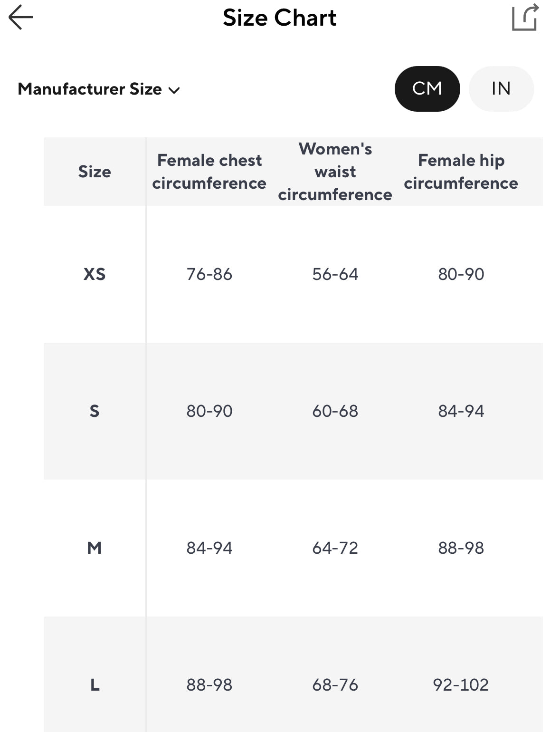Switch units to IN
This screenshot has width=560, height=732.
click(x=501, y=89)
